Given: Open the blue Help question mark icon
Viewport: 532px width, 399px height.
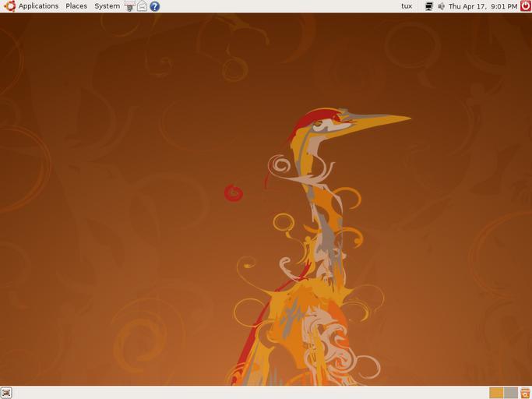Looking at the screenshot, I should [x=154, y=6].
